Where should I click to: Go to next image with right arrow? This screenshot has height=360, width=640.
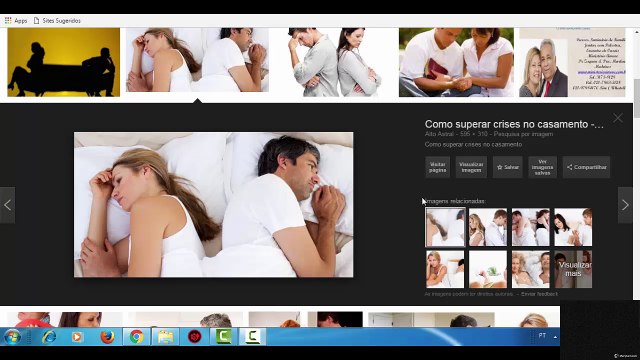click(625, 205)
